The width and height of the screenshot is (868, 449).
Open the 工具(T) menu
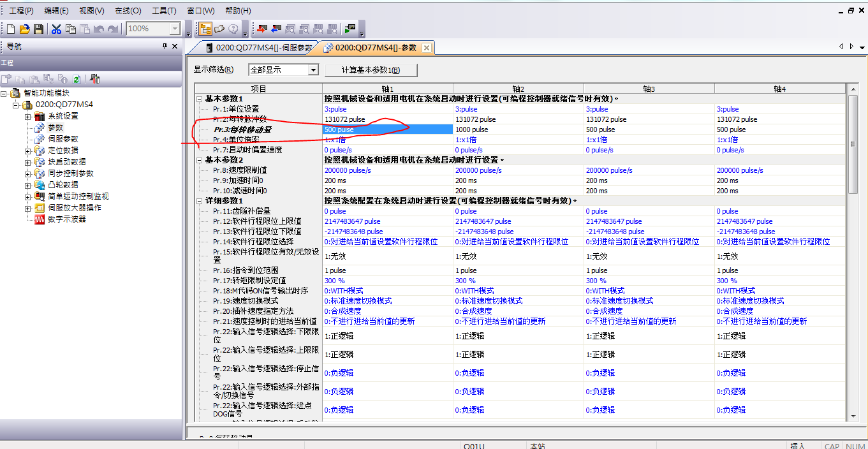(x=164, y=11)
